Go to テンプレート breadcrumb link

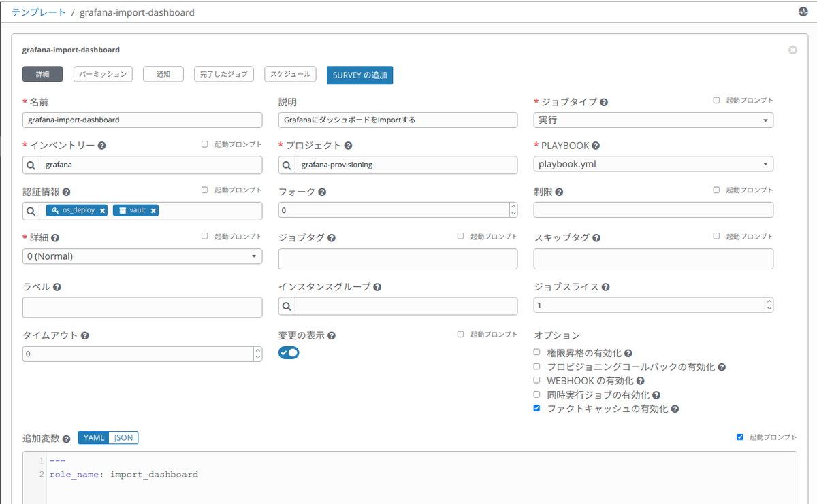pyautogui.click(x=39, y=12)
